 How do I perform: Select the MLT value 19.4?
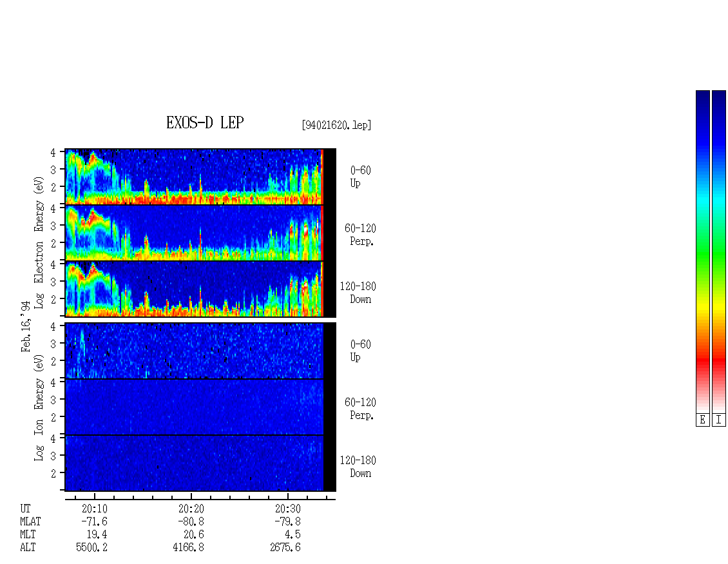97,535
